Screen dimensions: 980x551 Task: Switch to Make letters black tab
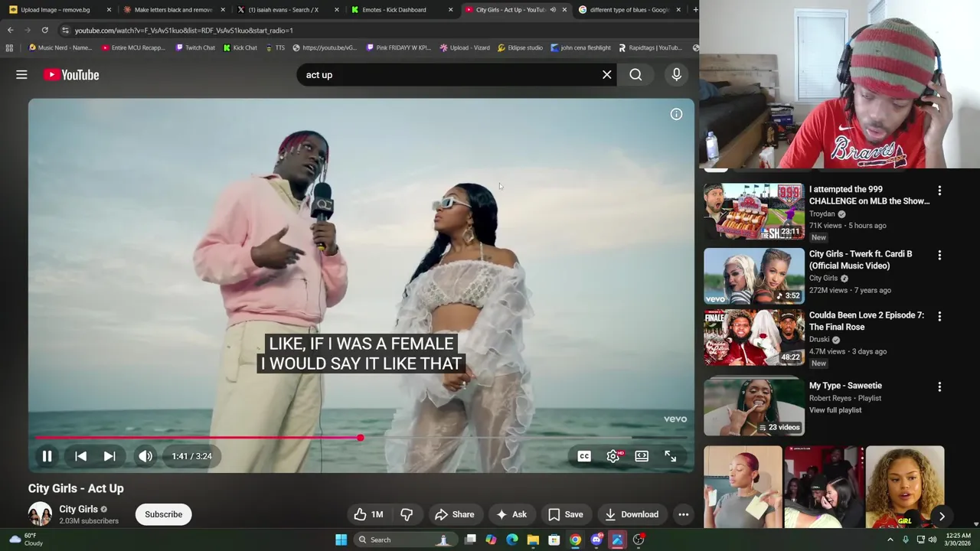[173, 10]
